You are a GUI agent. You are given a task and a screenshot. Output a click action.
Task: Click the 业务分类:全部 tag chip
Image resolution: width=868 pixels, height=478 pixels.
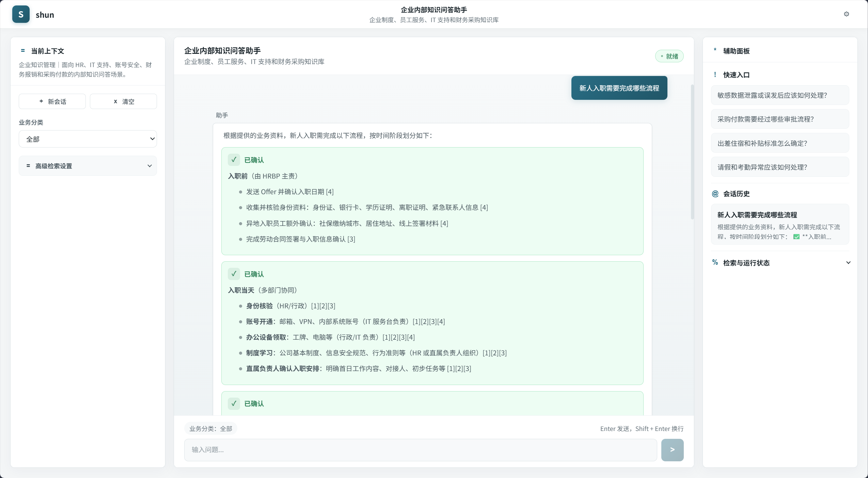pos(211,429)
